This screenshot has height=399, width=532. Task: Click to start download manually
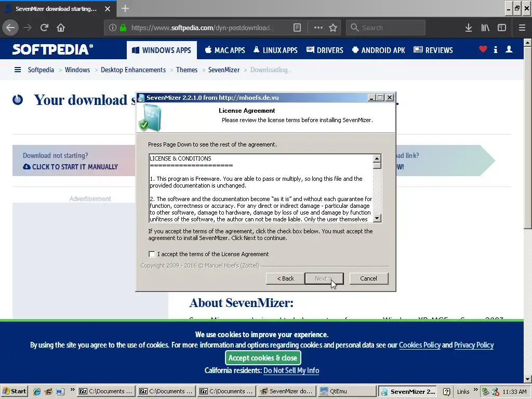(x=70, y=167)
